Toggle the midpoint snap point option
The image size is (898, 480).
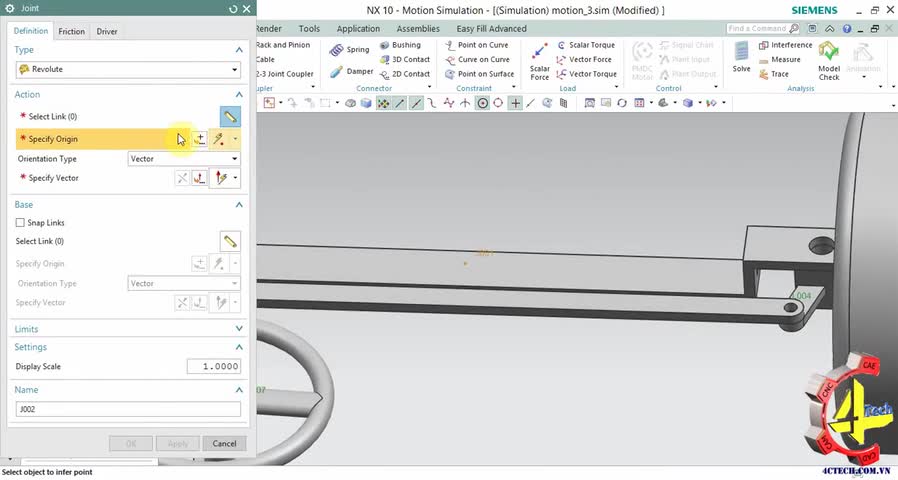coord(416,103)
